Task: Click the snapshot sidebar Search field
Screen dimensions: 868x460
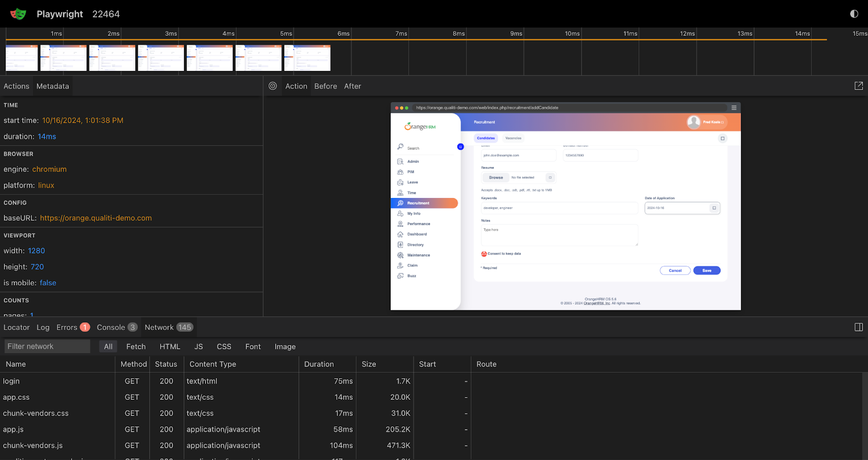Action: tap(425, 148)
